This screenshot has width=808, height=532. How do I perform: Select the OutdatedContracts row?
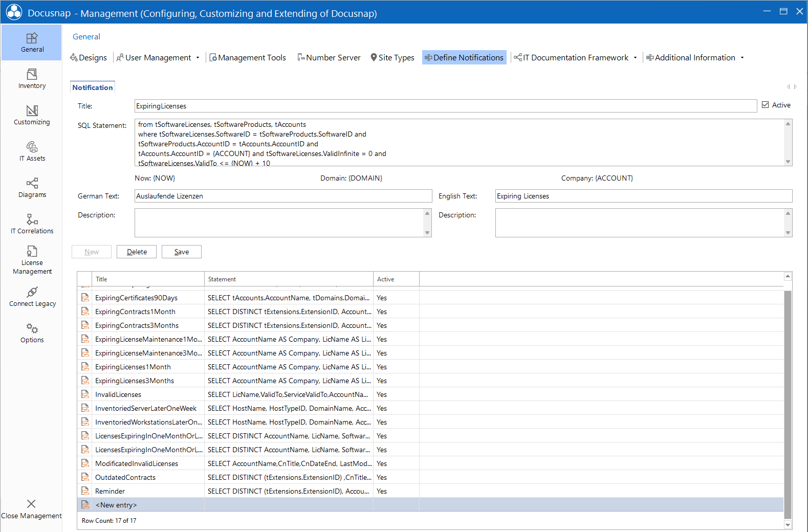tap(430, 477)
